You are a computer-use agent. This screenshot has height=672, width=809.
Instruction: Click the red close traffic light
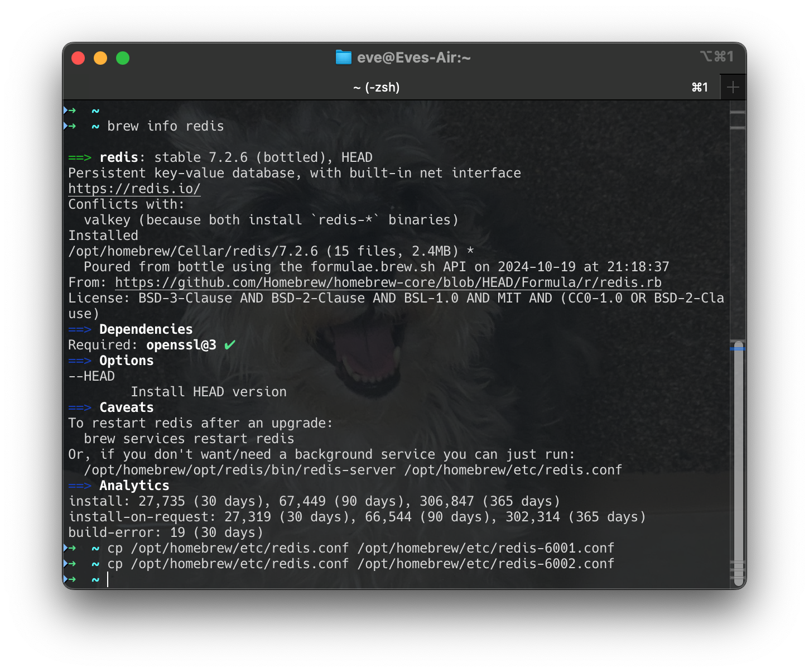click(x=78, y=57)
